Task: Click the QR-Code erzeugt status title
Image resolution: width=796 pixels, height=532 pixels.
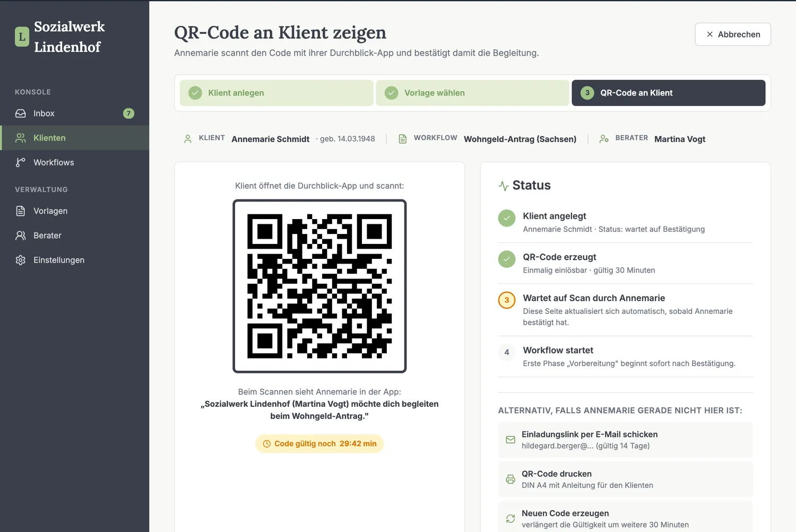Action: (559, 257)
